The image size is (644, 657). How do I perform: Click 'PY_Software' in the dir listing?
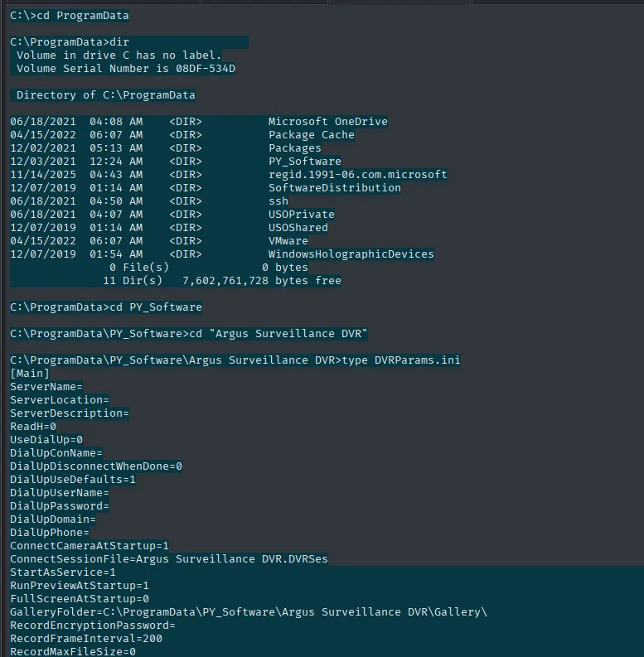click(x=305, y=162)
